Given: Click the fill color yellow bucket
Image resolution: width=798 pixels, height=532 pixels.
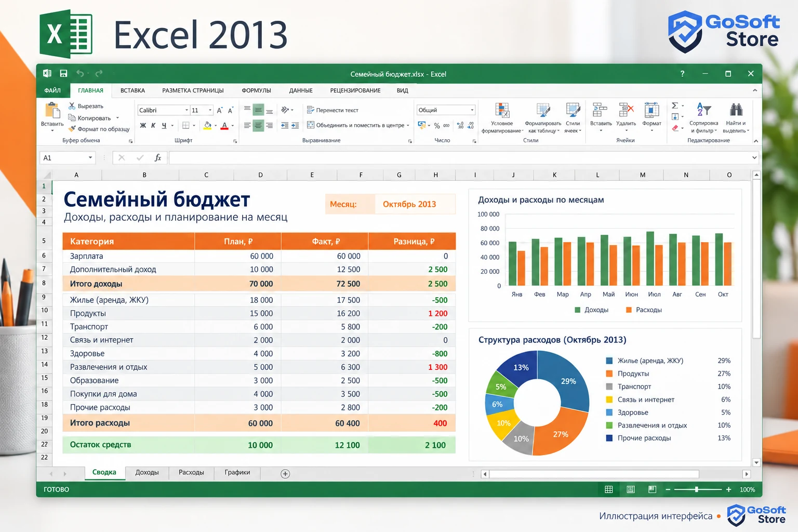Looking at the screenshot, I should coord(207,125).
